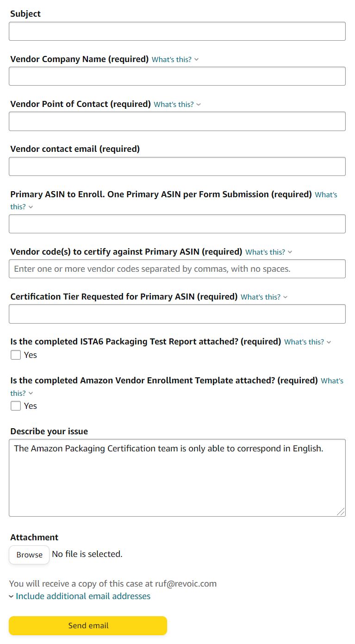
Task: Click inside the Subject field
Action: coord(177,31)
